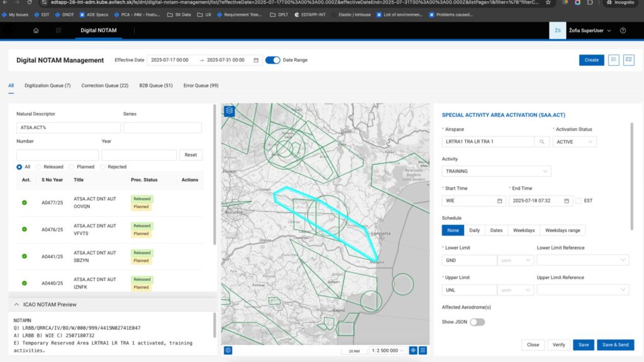This screenshot has height=362, width=644.
Task: Click the list view icon beside Create
Action: (614, 60)
